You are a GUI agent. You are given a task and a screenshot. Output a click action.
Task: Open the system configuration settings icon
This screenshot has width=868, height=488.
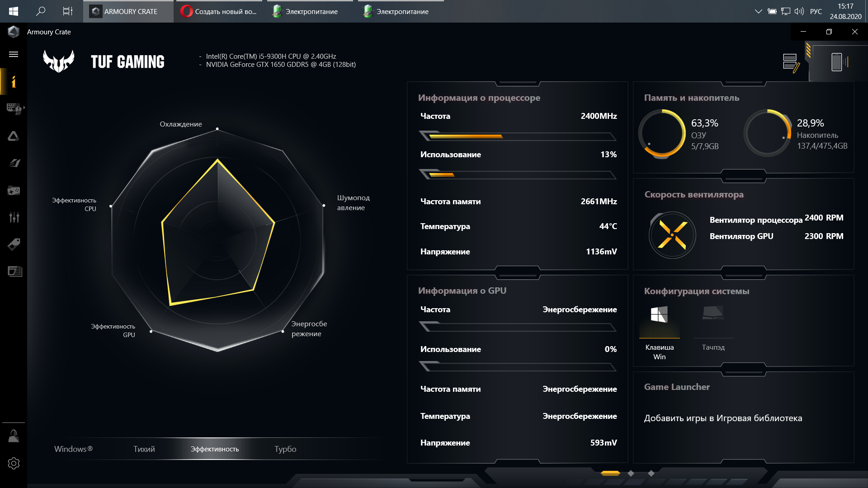[13, 463]
